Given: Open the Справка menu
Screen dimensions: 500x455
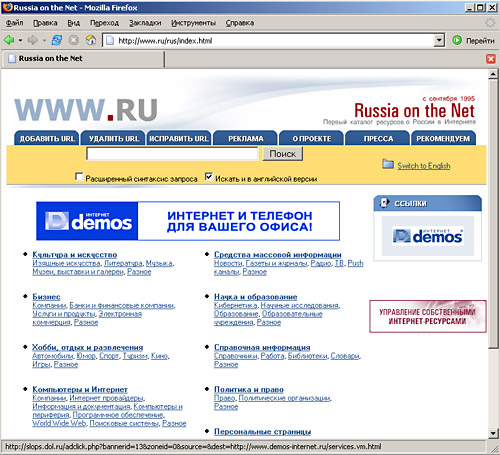Looking at the screenshot, I should (x=240, y=23).
